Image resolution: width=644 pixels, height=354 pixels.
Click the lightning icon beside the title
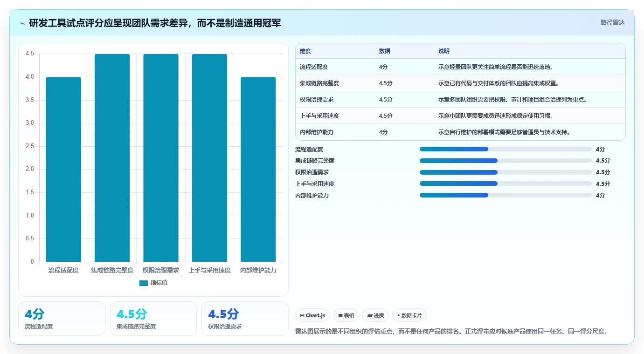pos(22,23)
